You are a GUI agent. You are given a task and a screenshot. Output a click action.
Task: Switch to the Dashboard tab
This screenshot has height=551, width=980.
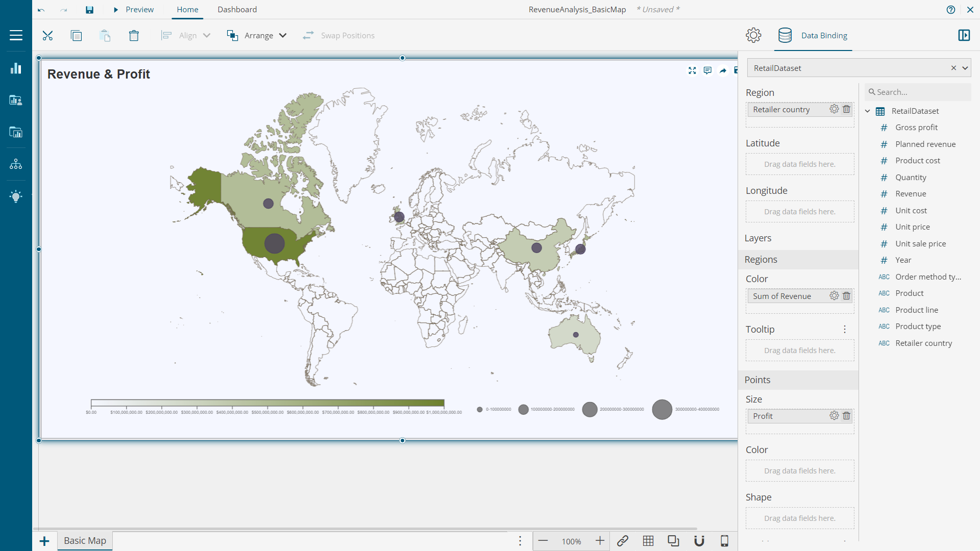[236, 9]
